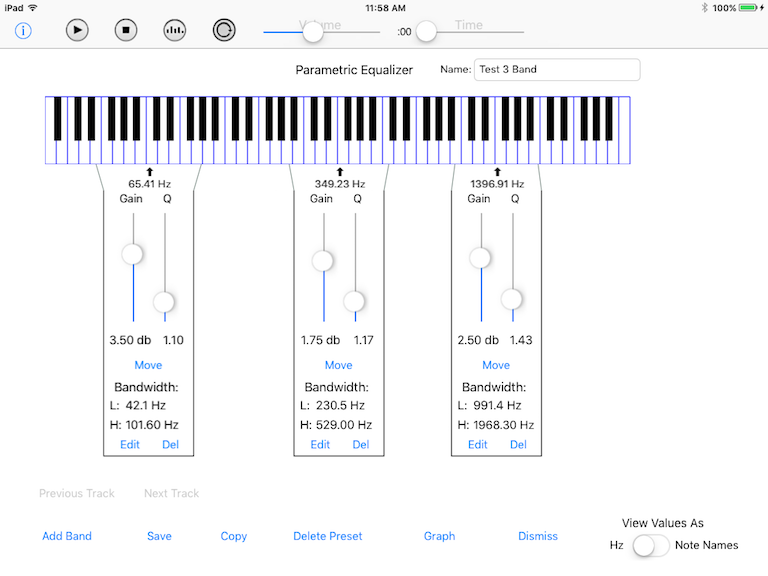Dismiss the equalizer screen

[x=538, y=536]
